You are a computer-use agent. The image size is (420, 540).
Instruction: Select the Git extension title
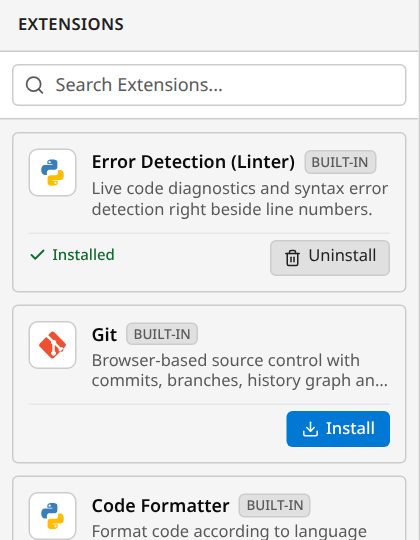tap(104, 334)
